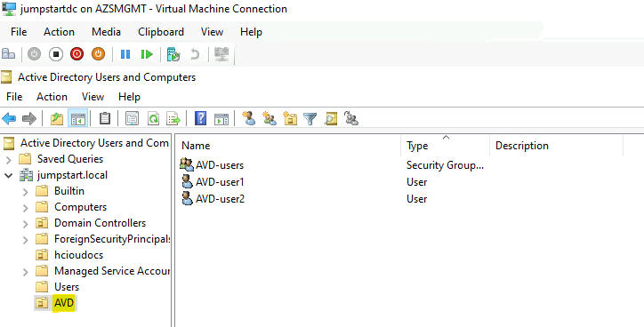This screenshot has height=327, width=644.
Task: Click the Find objects icon
Action: (331, 119)
